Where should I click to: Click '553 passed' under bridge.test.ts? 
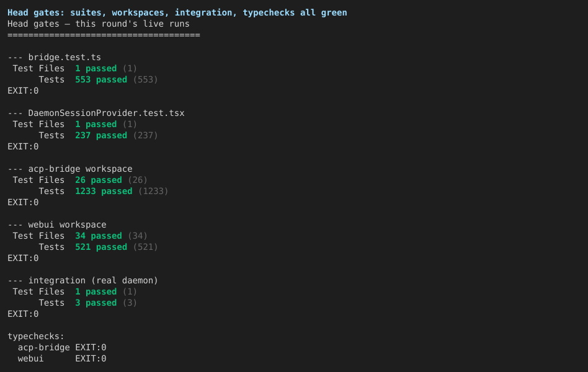tap(101, 80)
